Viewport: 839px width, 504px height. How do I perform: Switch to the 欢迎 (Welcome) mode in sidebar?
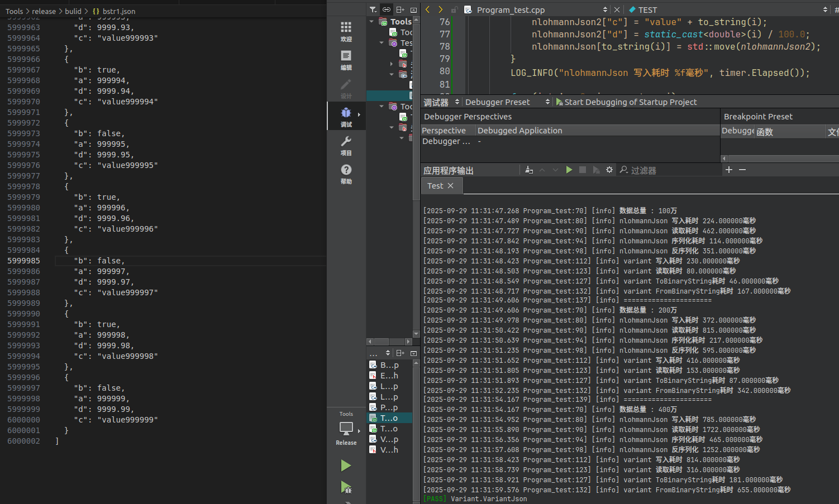click(x=346, y=31)
